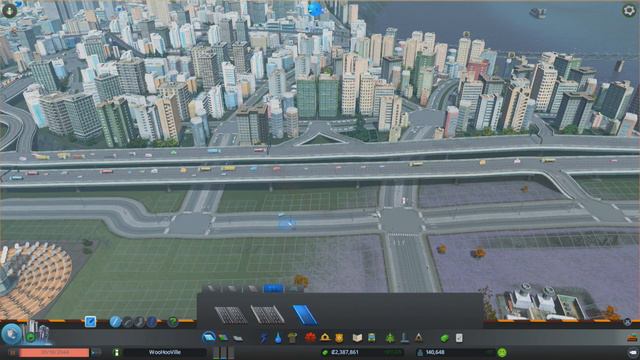The image size is (640, 360).
Task: Open the Monuments pyramid menu
Action: 418,338
